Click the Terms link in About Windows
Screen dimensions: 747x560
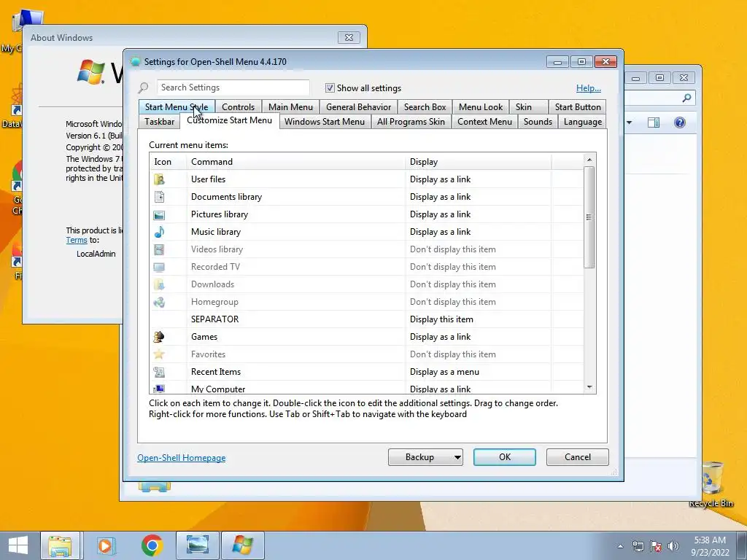(76, 240)
